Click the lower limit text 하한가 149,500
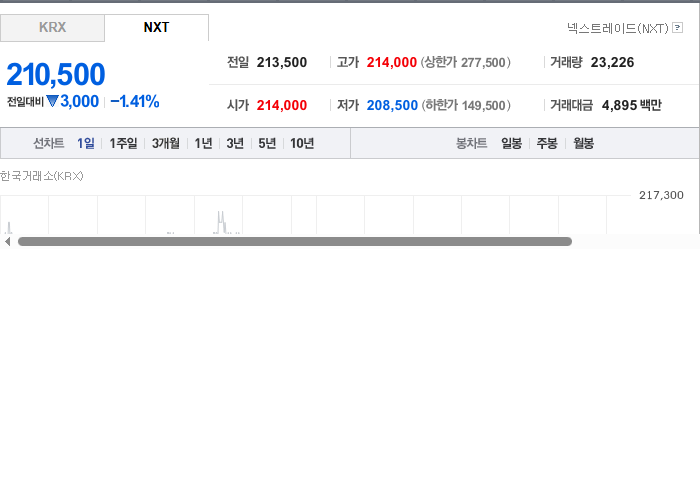 466,105
